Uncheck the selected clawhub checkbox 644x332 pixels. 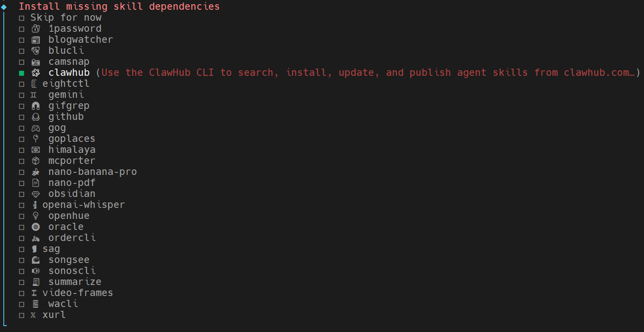[x=22, y=73]
